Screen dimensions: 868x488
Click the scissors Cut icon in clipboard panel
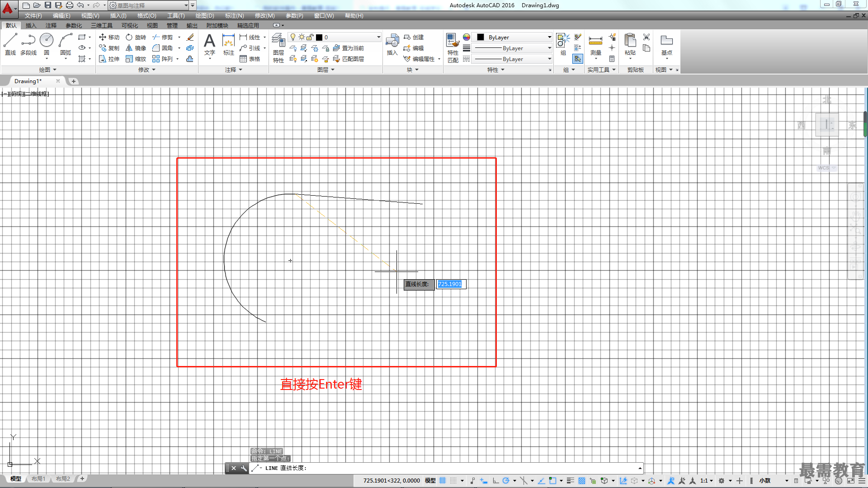[x=646, y=37]
